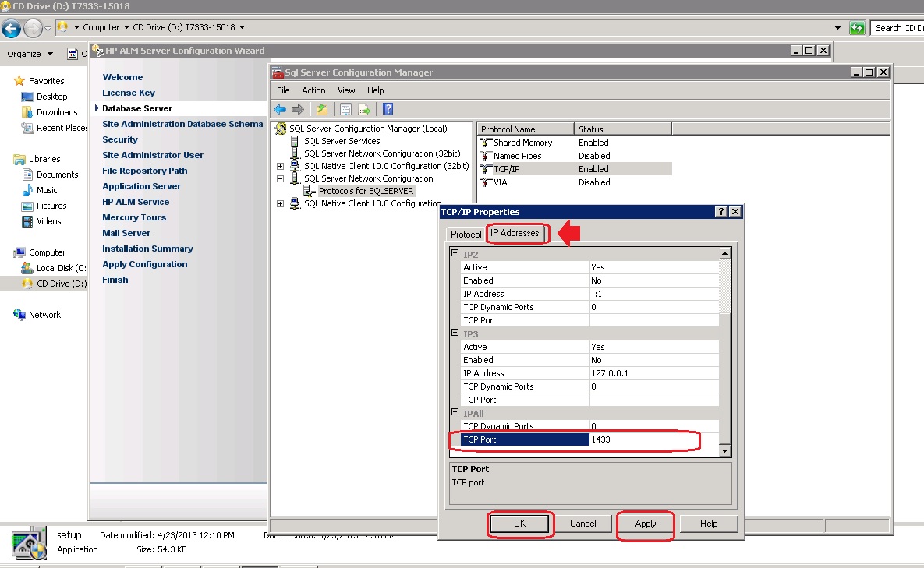Select Protocols for SQLSERVER tree item
Image resolution: width=924 pixels, height=568 pixels.
366,192
